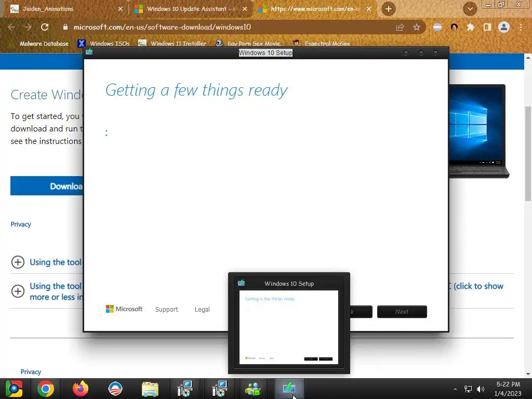Click Download button on Microsoft page
The height and width of the screenshot is (399, 532).
(47, 186)
